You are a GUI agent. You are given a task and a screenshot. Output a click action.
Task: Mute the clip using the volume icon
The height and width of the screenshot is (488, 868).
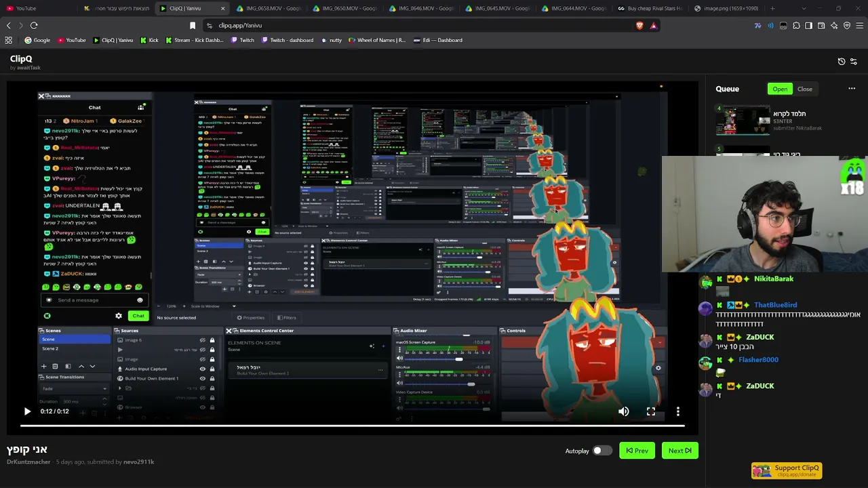point(624,411)
